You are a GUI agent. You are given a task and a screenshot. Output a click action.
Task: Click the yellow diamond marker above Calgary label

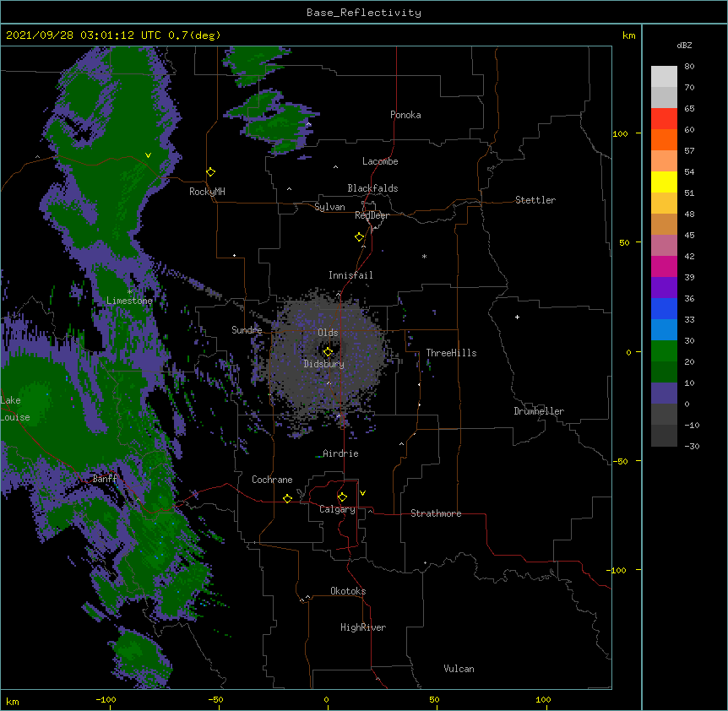pyautogui.click(x=342, y=497)
